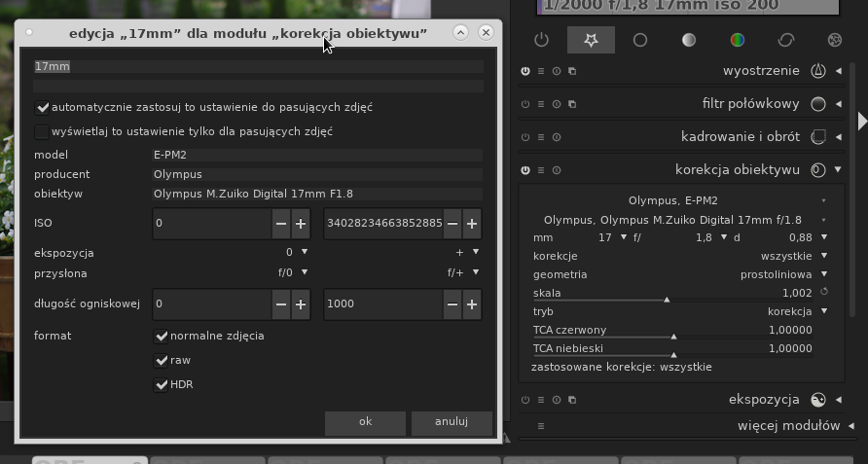The image size is (868, 464).
Task: Increase minimum ISO with plus button
Action: [x=301, y=224]
